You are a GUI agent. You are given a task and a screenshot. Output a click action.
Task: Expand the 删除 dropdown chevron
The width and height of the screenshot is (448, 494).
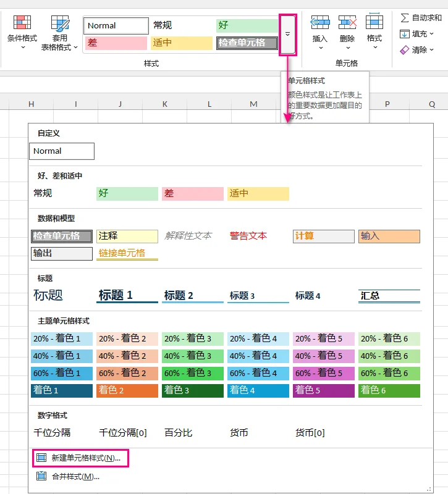click(x=348, y=48)
